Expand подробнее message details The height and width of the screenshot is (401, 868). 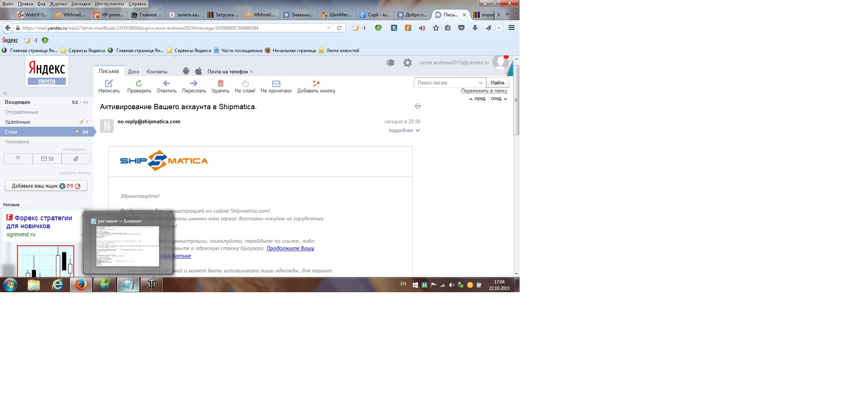(404, 130)
